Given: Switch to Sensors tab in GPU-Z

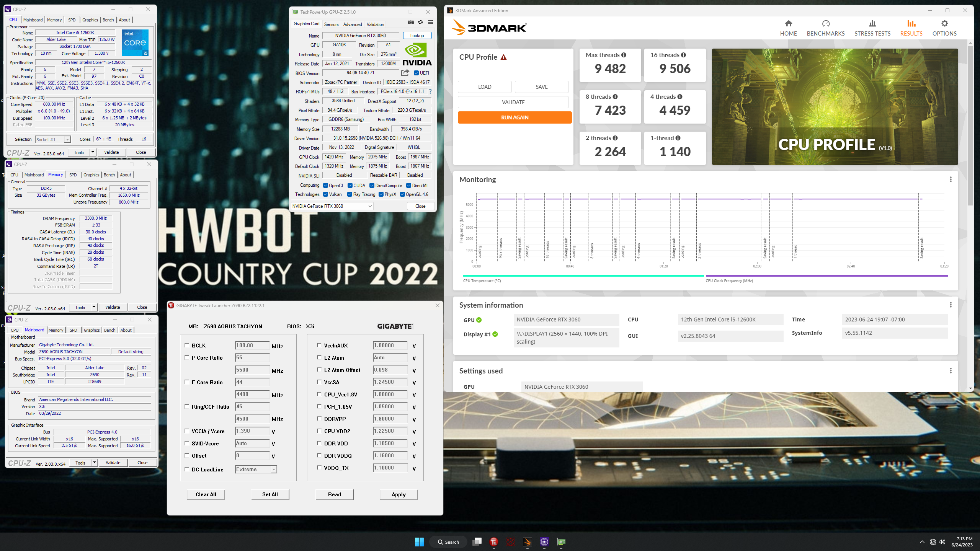Looking at the screenshot, I should (331, 24).
